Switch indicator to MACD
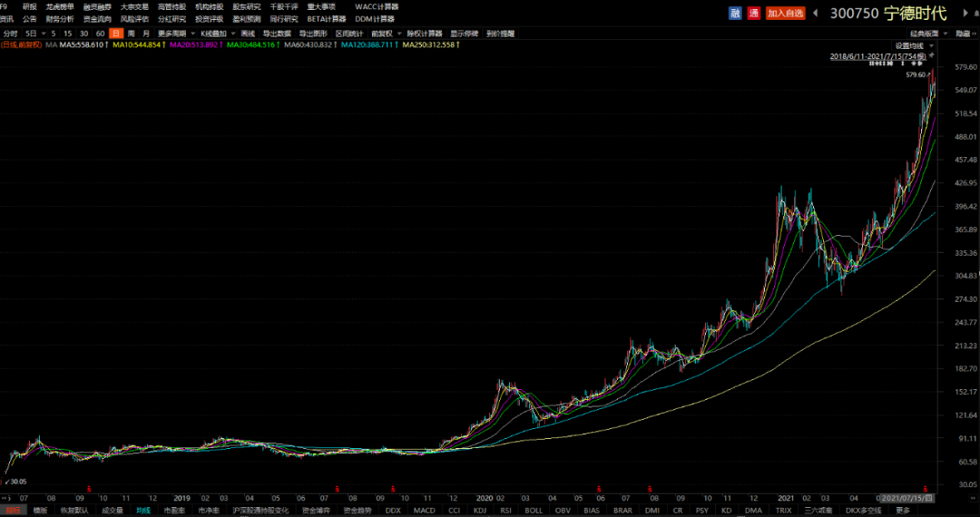 click(x=425, y=510)
